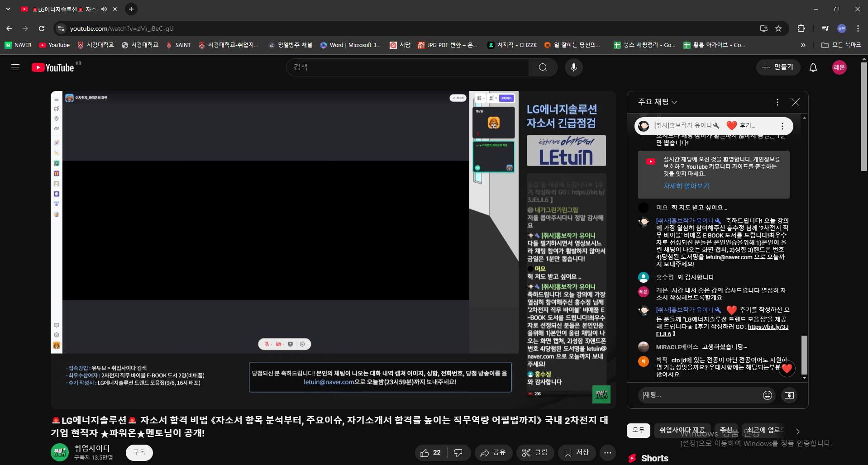This screenshot has width=868, height=465.
Task: Select the 모두 filter chip
Action: pos(638,430)
